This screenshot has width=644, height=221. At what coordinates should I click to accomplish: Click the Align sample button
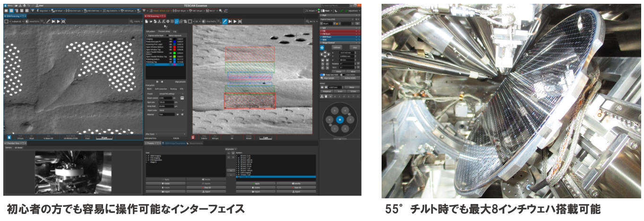329,78
